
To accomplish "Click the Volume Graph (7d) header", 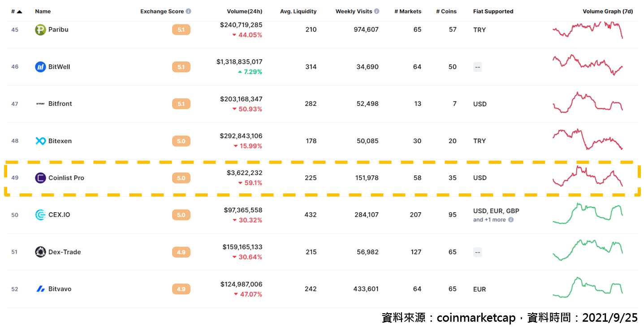I will [x=608, y=11].
